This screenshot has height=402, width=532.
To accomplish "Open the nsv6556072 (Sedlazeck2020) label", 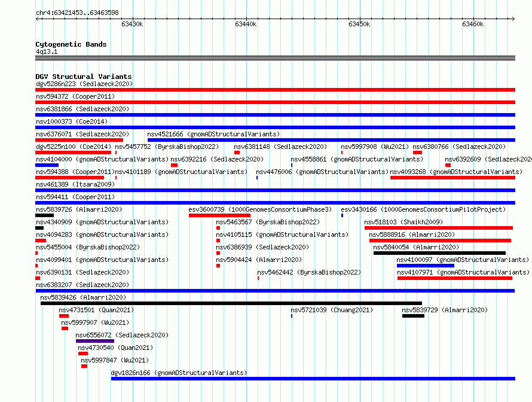I will tap(122, 335).
